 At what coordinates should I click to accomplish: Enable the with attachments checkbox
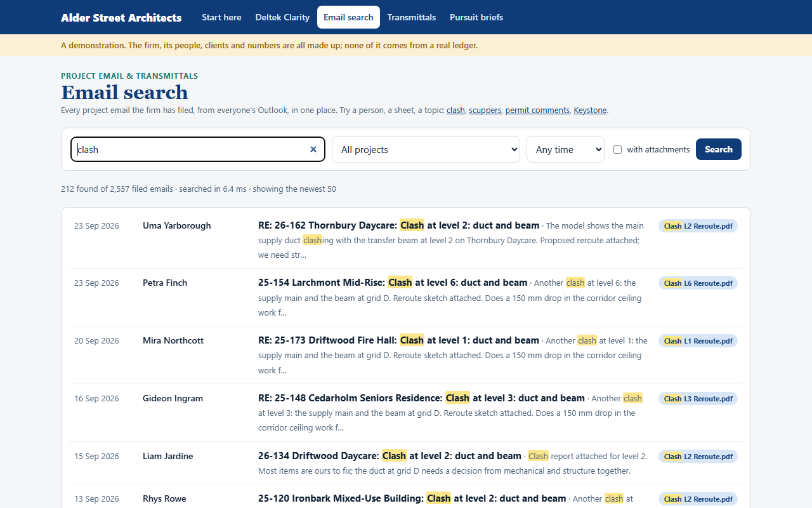point(617,150)
